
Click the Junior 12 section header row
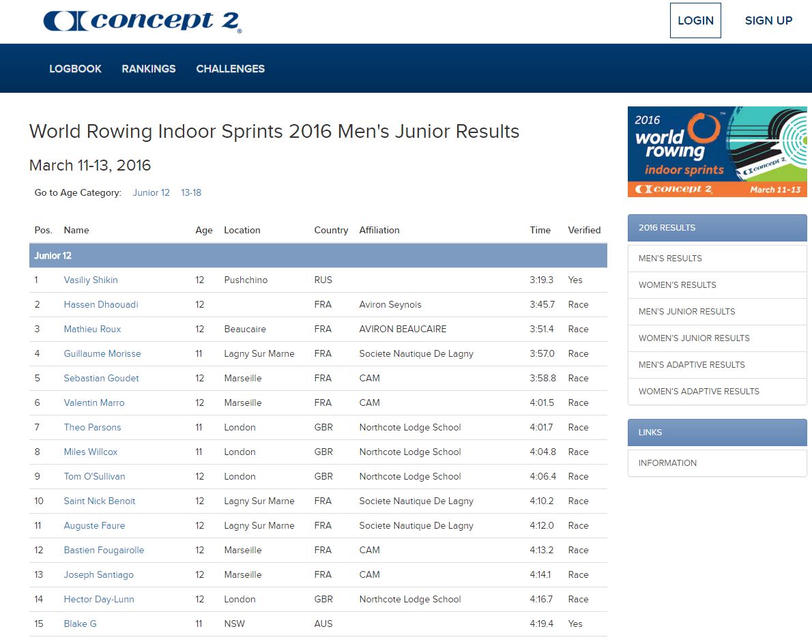click(x=318, y=256)
